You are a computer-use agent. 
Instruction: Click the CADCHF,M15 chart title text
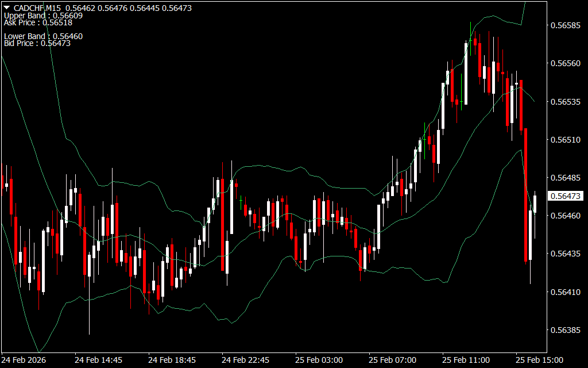[38, 8]
